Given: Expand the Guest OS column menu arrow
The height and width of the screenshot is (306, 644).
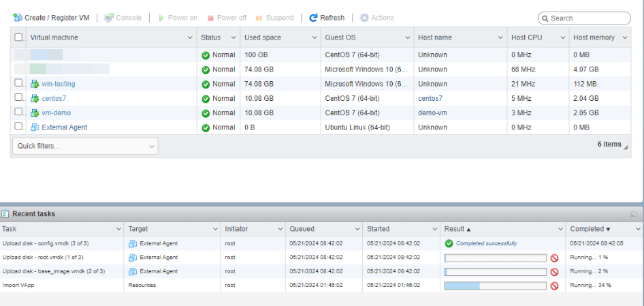Looking at the screenshot, I should coord(407,37).
